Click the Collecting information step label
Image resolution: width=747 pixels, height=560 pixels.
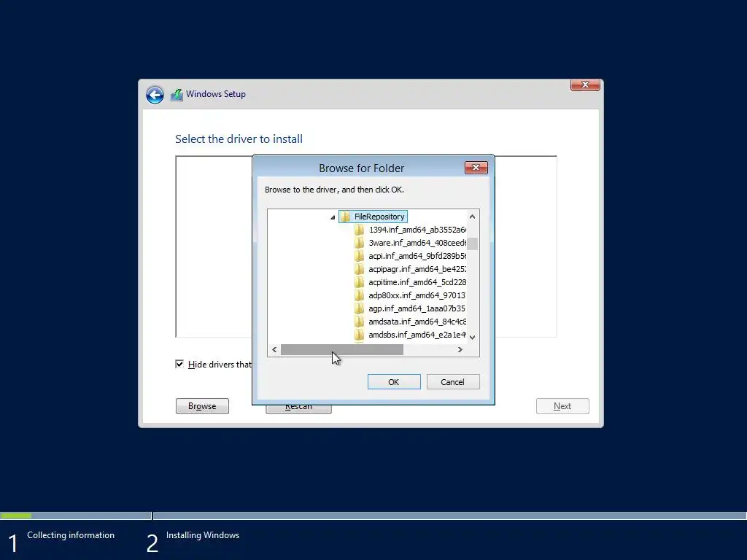71,535
